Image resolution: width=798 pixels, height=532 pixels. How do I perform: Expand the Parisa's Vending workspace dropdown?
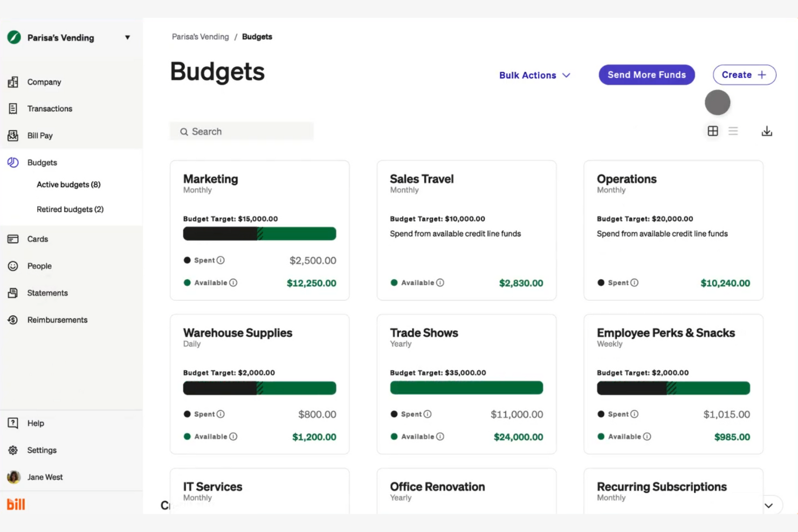coord(127,37)
